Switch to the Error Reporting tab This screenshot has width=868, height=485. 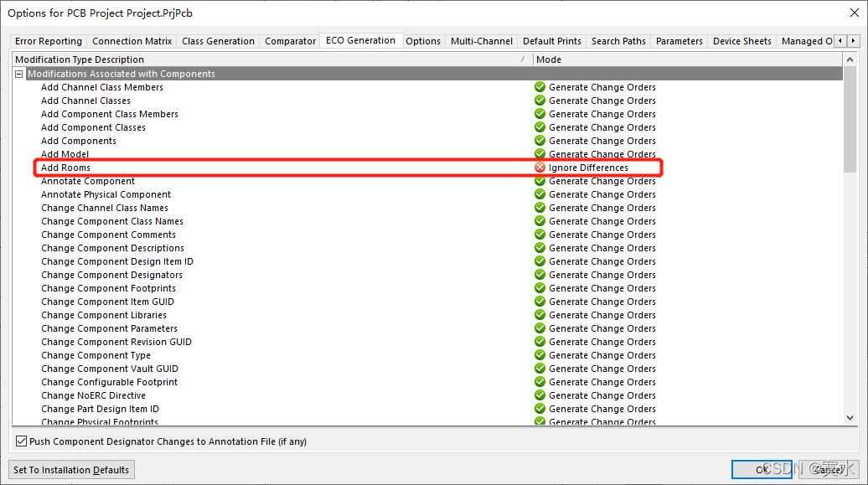point(48,41)
